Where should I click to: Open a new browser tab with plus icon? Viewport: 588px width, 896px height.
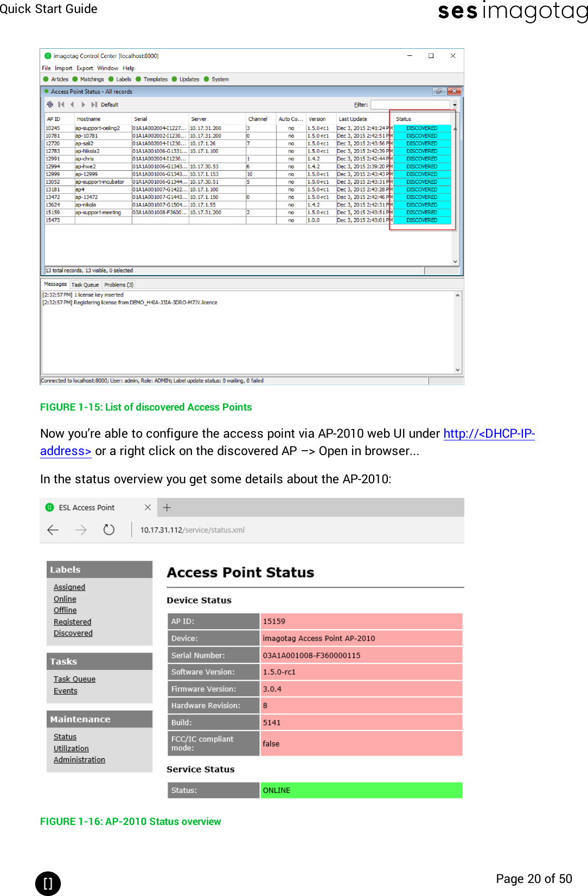[167, 508]
